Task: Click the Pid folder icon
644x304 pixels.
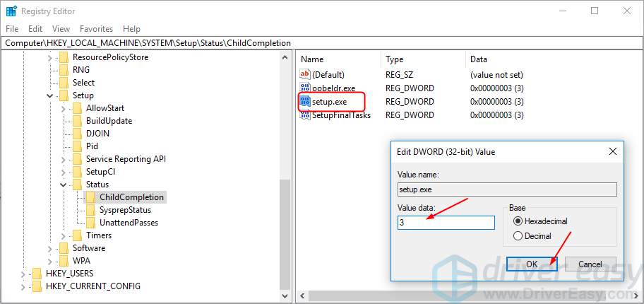Action: [77, 146]
